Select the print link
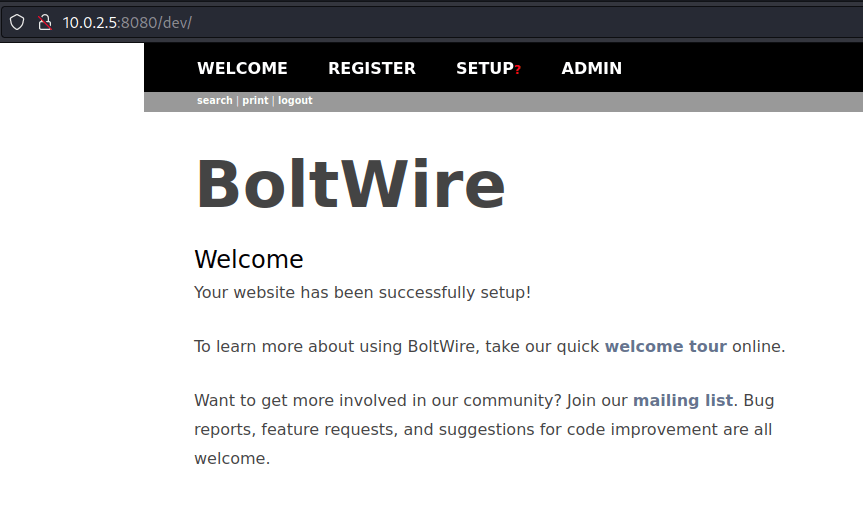The width and height of the screenshot is (863, 515). (255, 101)
